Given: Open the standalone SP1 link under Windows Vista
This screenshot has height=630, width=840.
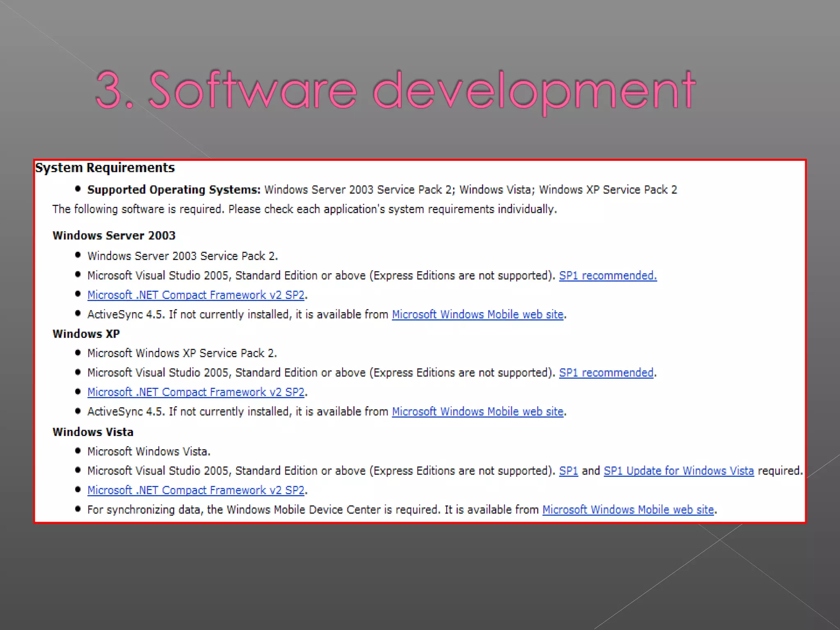Looking at the screenshot, I should tap(568, 471).
